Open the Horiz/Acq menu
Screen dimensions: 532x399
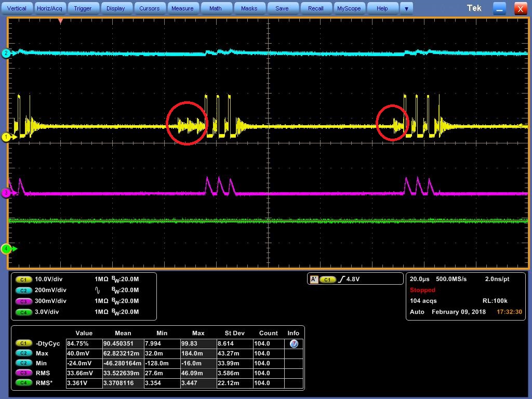point(49,8)
